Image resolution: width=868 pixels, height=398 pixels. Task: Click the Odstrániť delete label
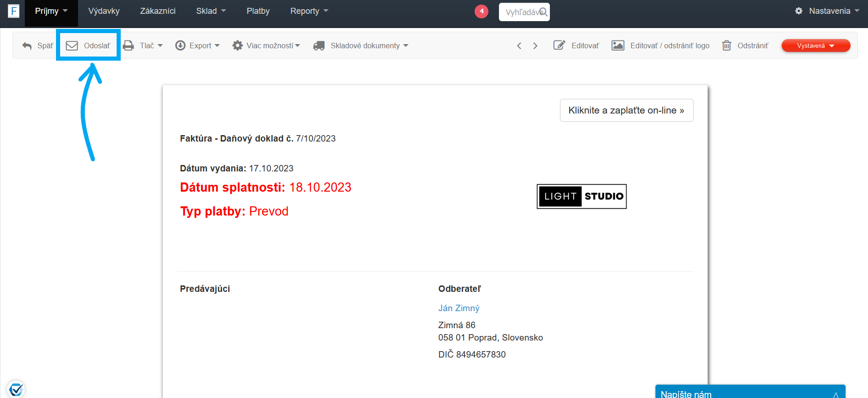point(753,45)
